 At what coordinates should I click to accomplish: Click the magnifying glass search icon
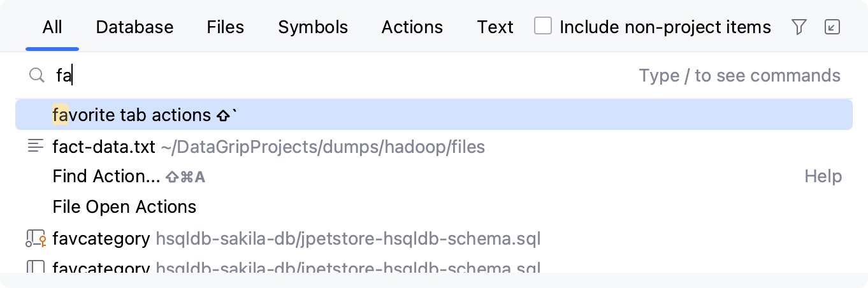(x=36, y=76)
